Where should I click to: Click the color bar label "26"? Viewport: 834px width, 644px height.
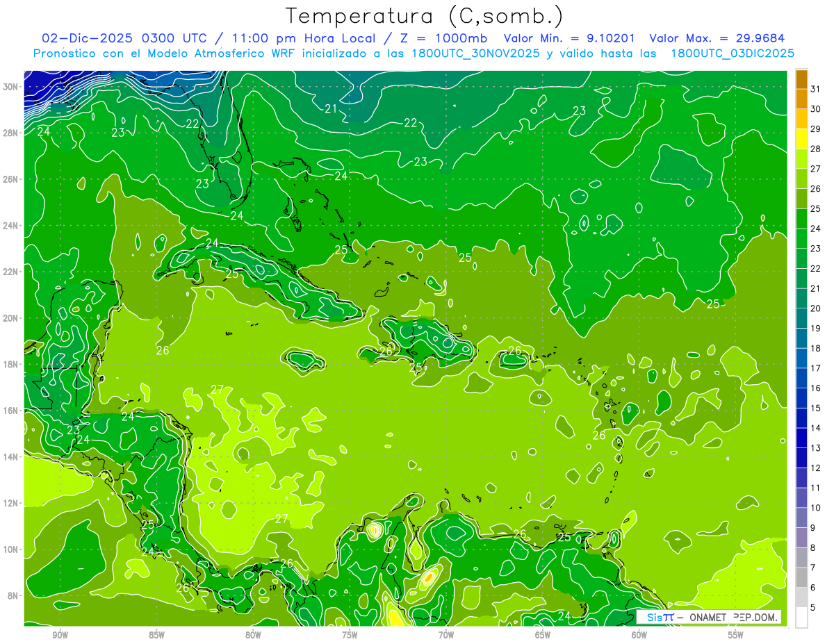[x=815, y=188]
